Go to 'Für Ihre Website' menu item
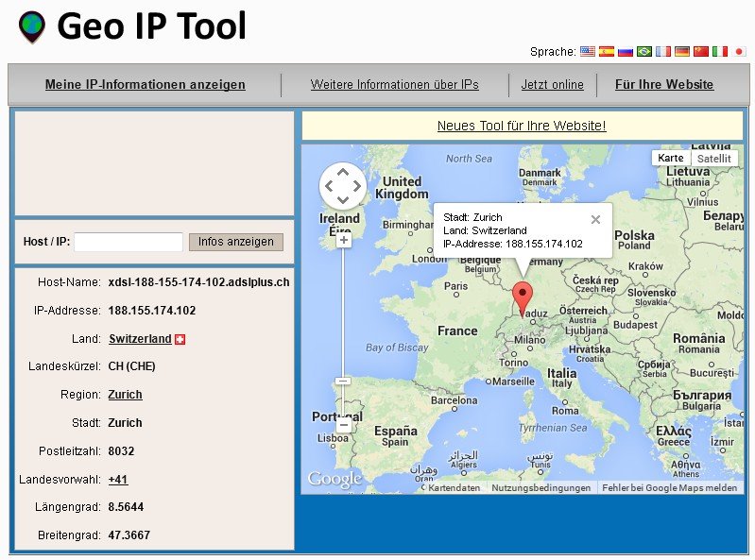 [x=664, y=85]
